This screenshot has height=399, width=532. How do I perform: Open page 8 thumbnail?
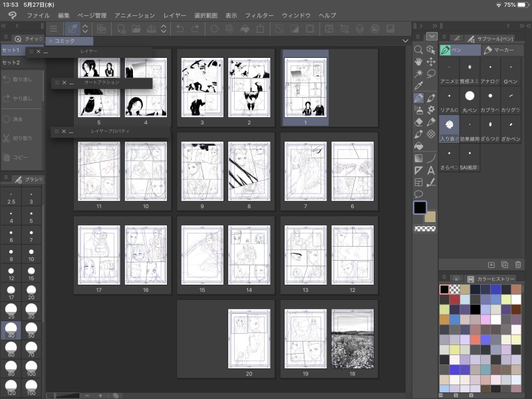[x=249, y=171]
